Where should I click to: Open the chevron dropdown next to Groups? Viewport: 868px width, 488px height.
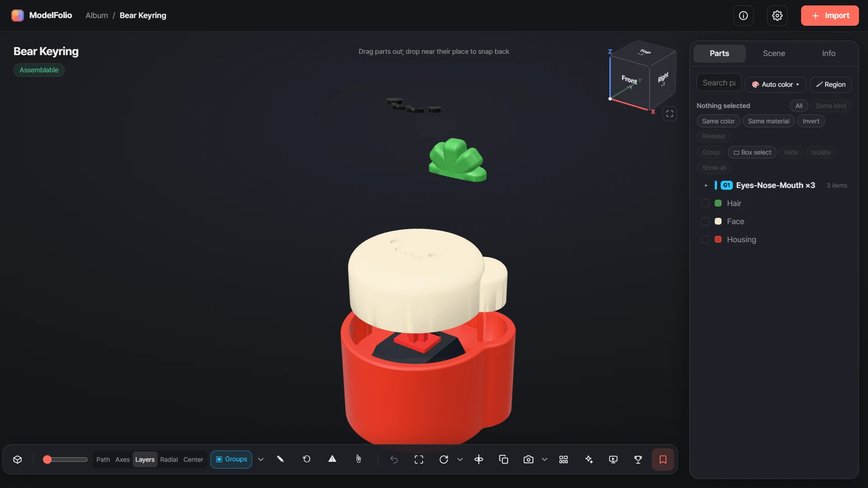coord(261,459)
